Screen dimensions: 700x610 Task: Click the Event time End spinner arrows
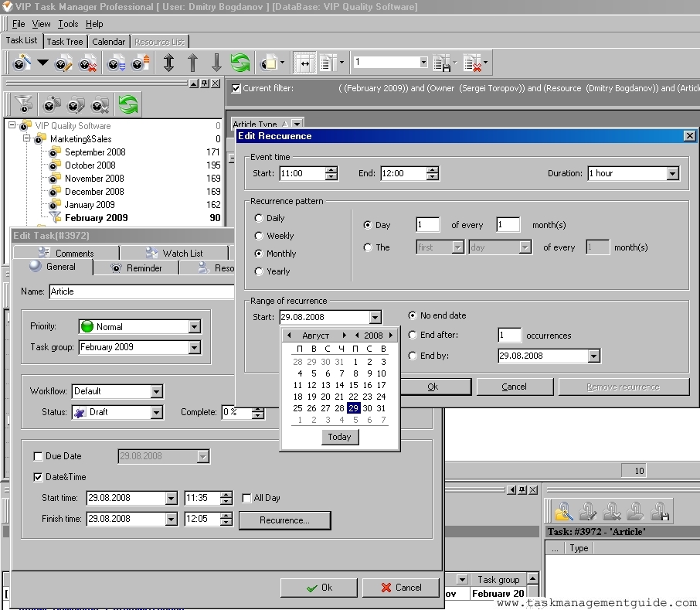click(x=432, y=174)
